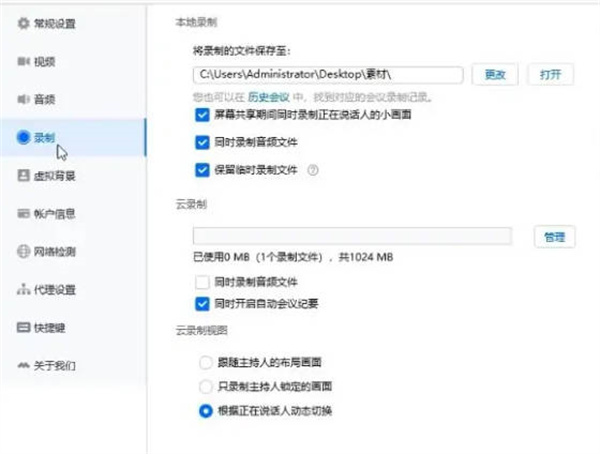
Task: Click the recording save path field
Action: 327,75
